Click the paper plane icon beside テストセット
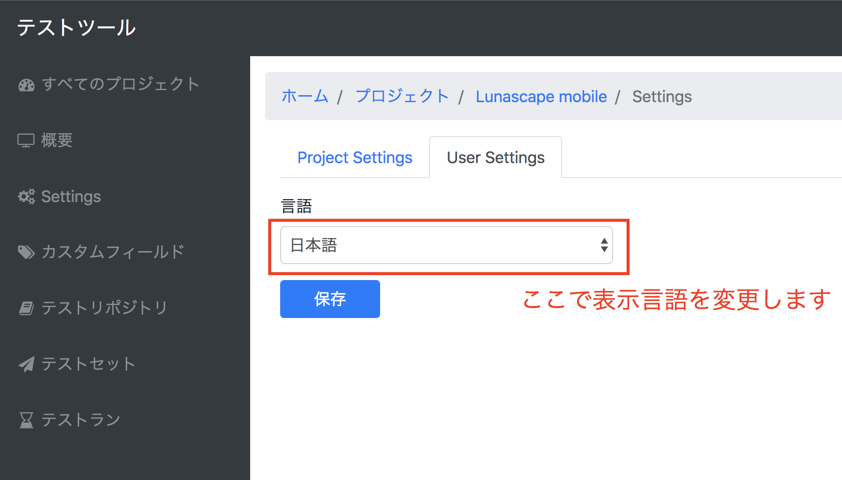Viewport: 842px width, 480px height. click(26, 364)
